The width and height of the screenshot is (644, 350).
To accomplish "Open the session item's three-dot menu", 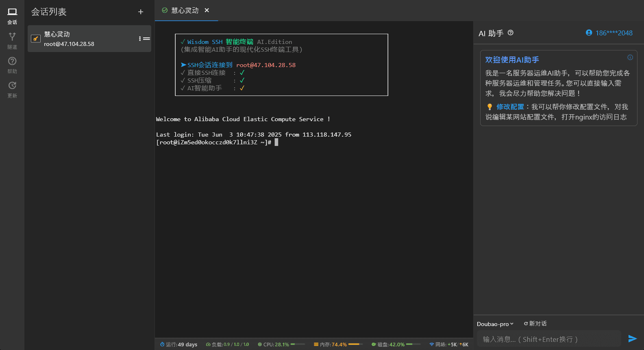I will [x=140, y=39].
